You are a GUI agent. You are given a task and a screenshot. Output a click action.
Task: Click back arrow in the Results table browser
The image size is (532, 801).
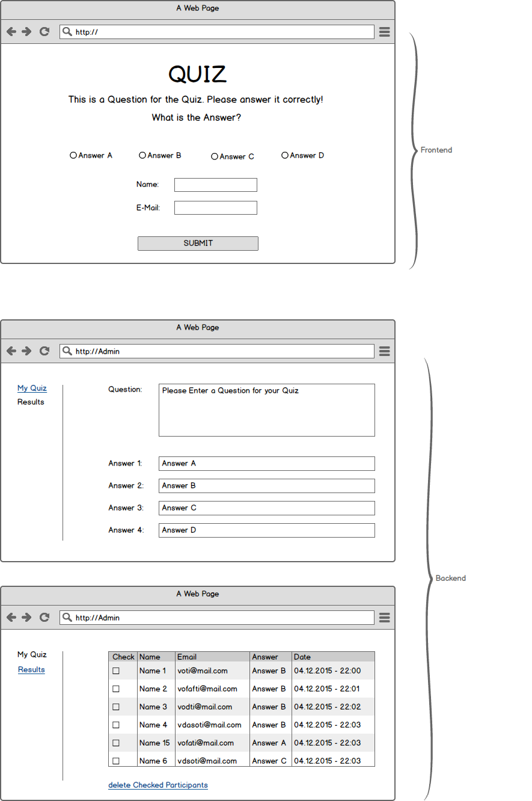pos(11,618)
